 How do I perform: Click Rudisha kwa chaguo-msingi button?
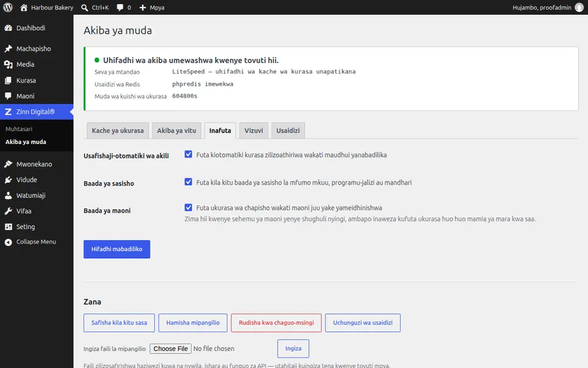click(x=276, y=323)
